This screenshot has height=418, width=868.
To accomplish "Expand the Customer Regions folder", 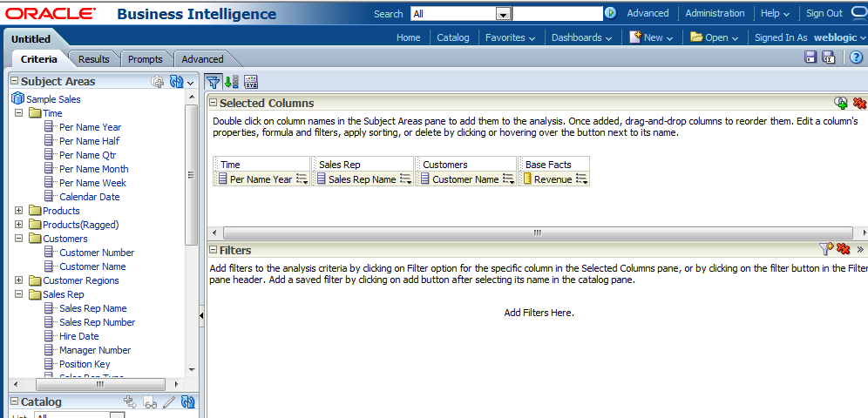I will coord(19,280).
